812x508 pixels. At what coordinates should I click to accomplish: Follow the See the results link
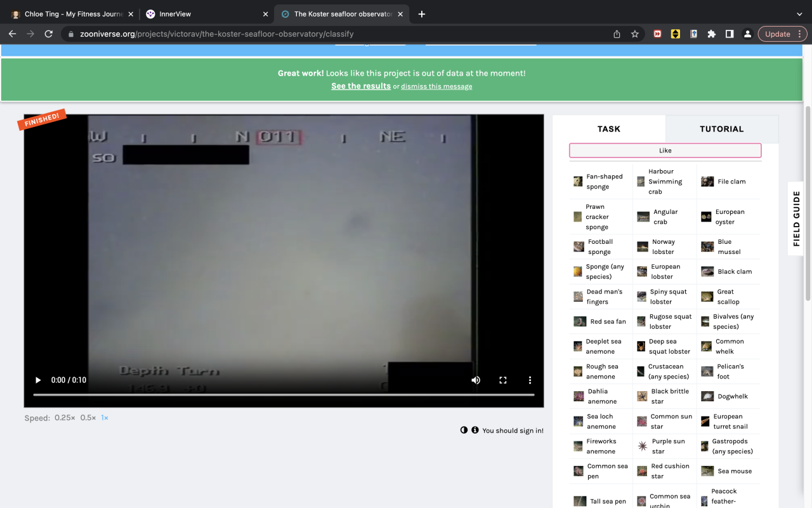coord(361,86)
